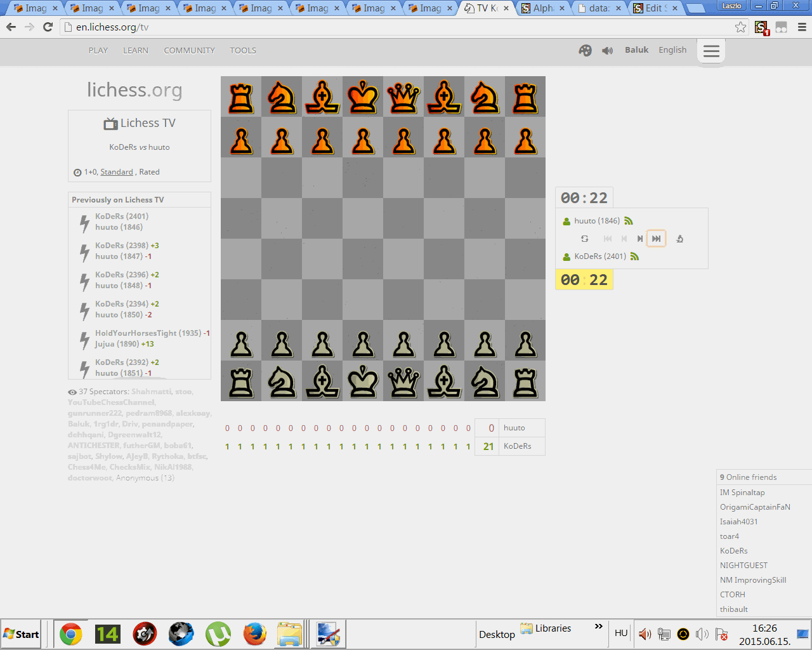Bookmark this page with the star icon
Viewport: 812px width, 650px height.
click(x=740, y=27)
